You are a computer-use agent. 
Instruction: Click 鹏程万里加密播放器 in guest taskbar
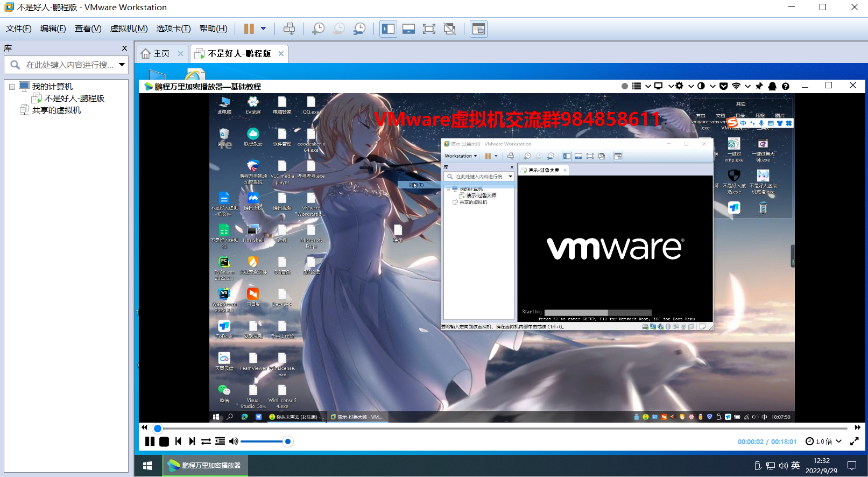tap(205, 466)
